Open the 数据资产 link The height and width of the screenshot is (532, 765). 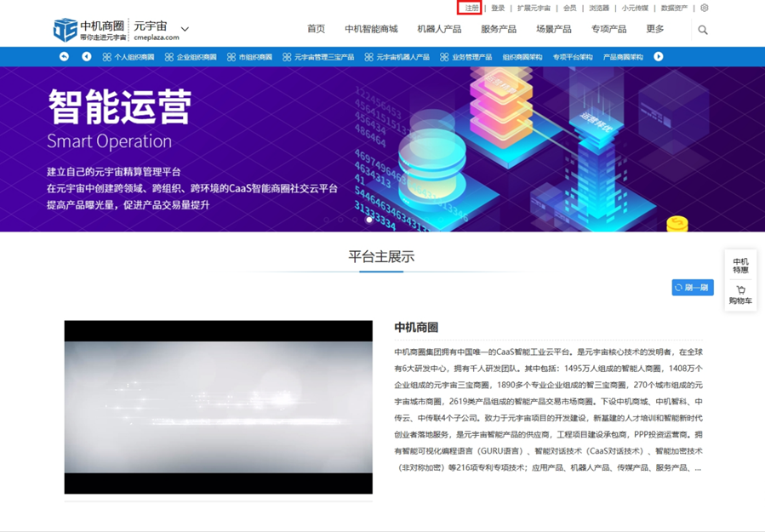pos(674,8)
